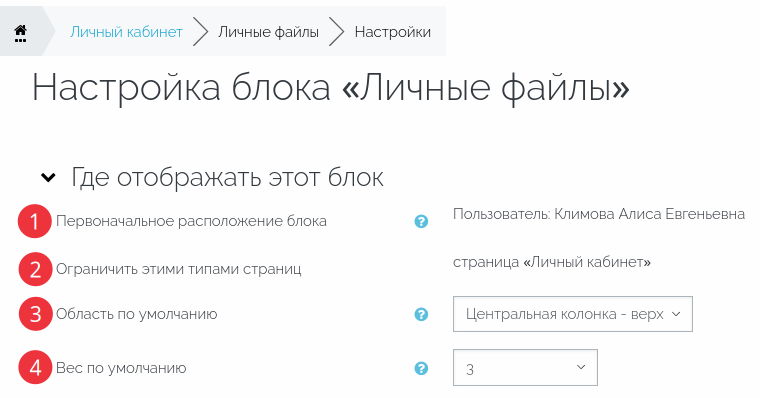Viewport: 760px width, 398px height.
Task: Click red marker number 1
Action: [34, 222]
